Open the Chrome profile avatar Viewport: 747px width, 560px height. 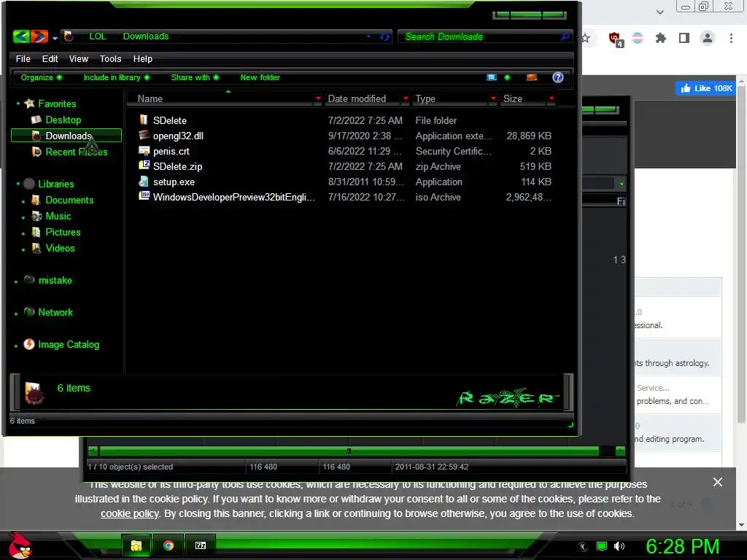(x=708, y=38)
